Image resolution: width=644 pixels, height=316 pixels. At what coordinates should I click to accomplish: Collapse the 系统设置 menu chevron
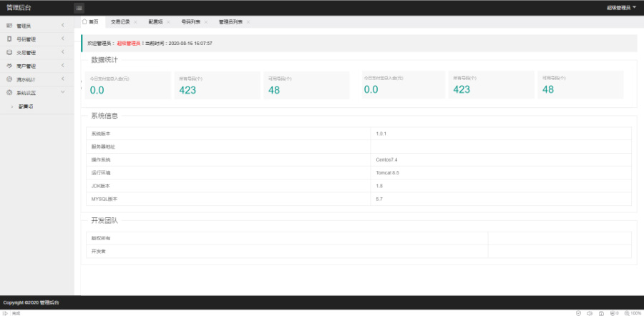coord(63,93)
